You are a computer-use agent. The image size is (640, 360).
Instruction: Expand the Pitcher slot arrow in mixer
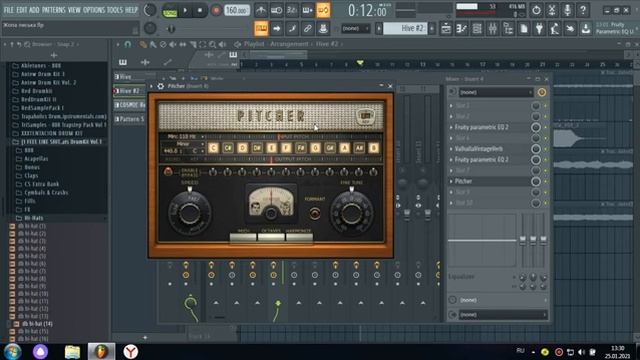coord(451,181)
